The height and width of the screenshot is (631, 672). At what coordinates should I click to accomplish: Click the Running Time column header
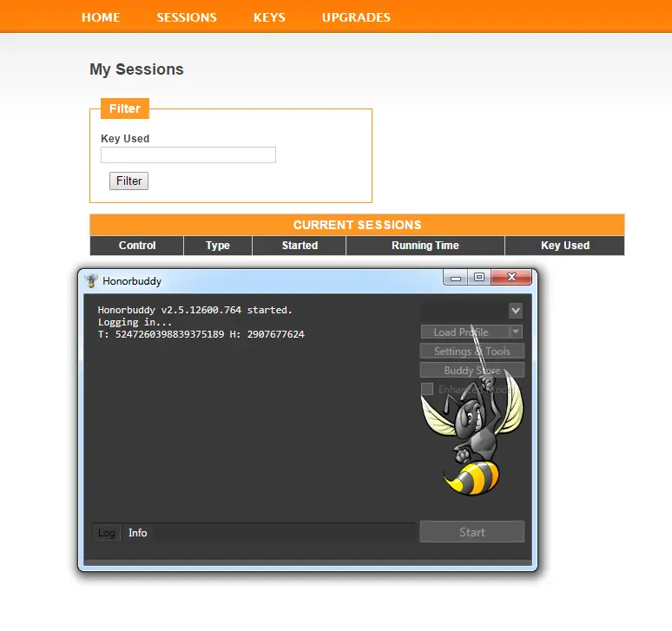coord(425,246)
